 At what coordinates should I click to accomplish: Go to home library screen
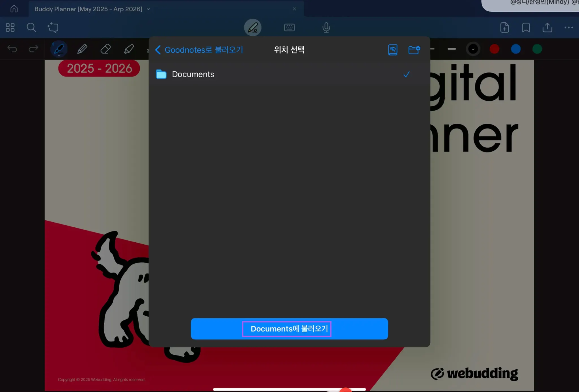(x=14, y=9)
